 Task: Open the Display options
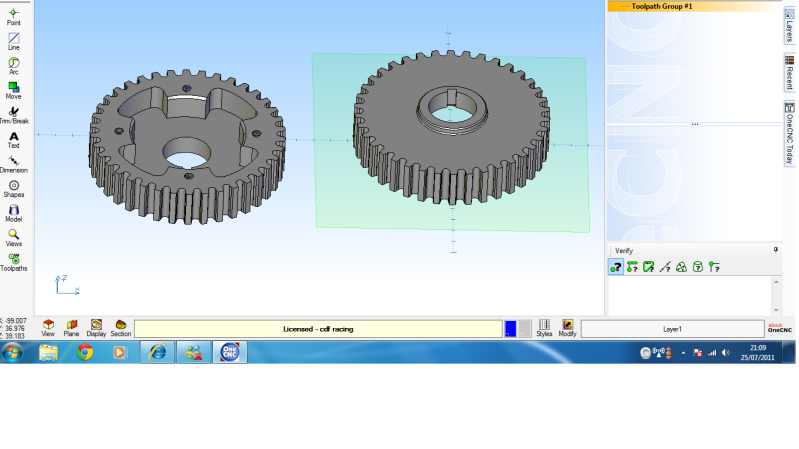[96, 328]
